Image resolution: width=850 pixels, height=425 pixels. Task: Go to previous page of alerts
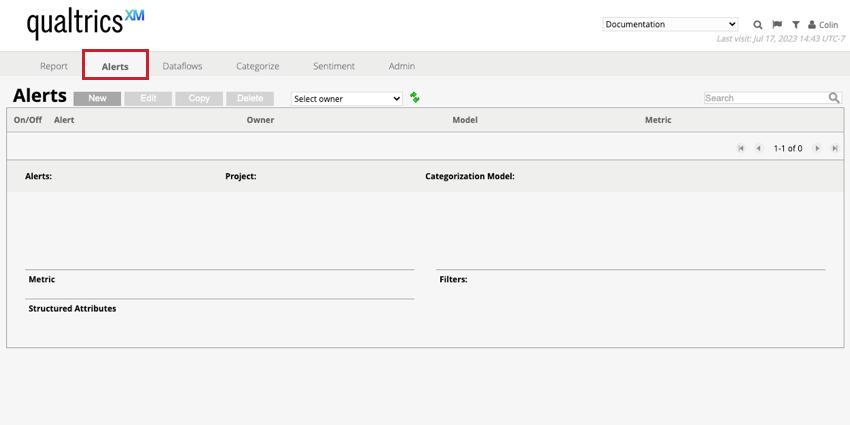tap(758, 148)
